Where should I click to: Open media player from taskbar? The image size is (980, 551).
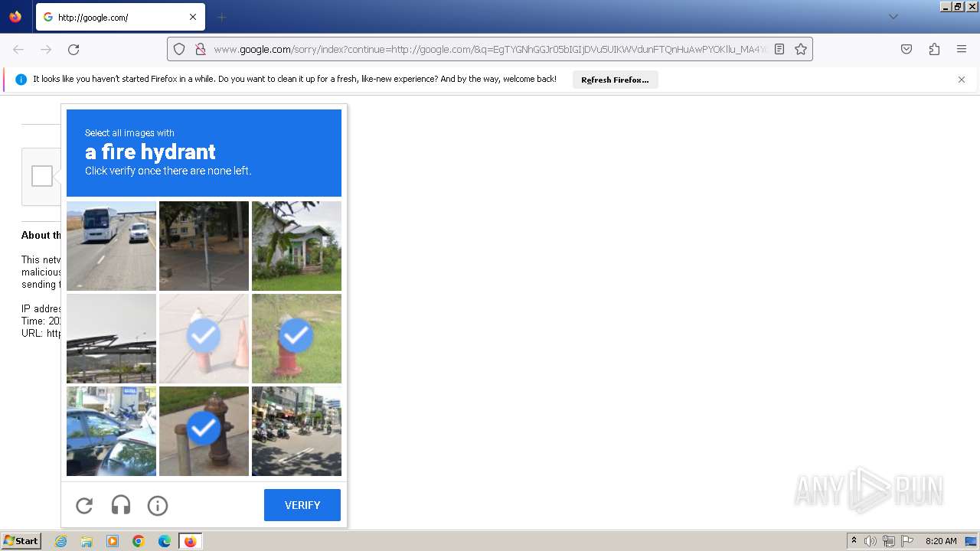tap(113, 541)
